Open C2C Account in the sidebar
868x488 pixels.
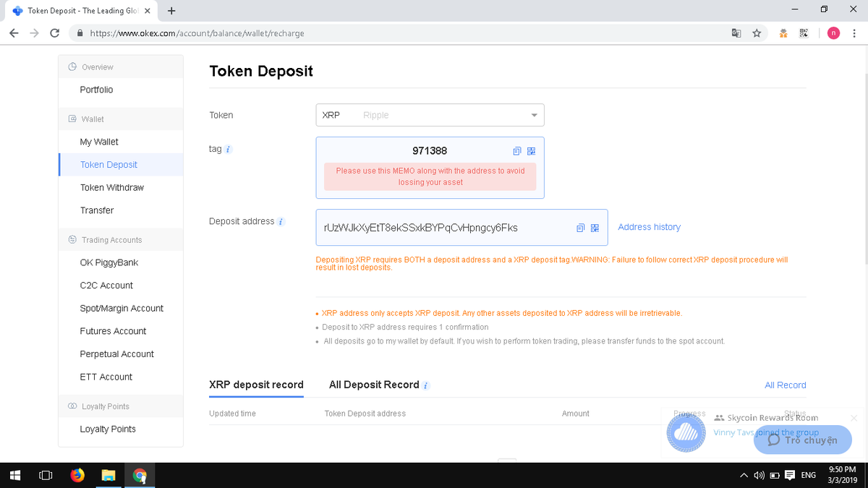106,286
